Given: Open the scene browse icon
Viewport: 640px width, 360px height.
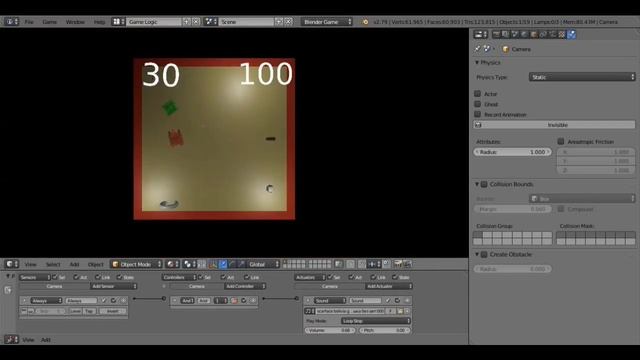Looking at the screenshot, I should pyautogui.click(x=211, y=22).
